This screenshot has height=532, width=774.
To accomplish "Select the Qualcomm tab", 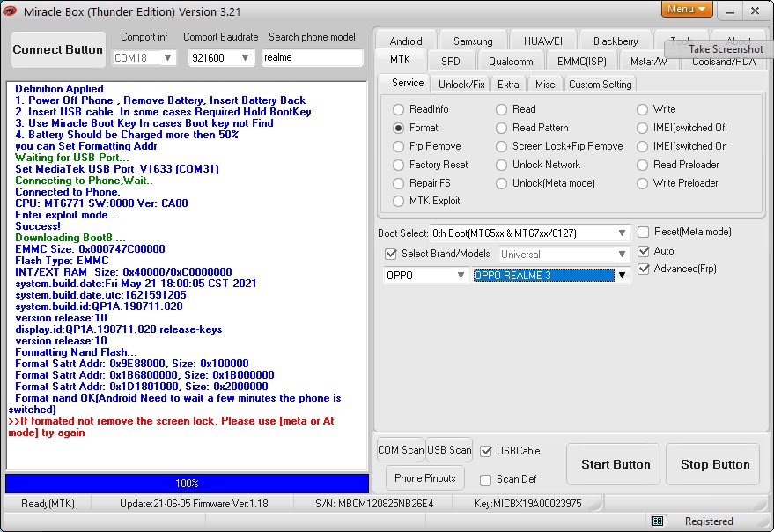I will pos(511,62).
